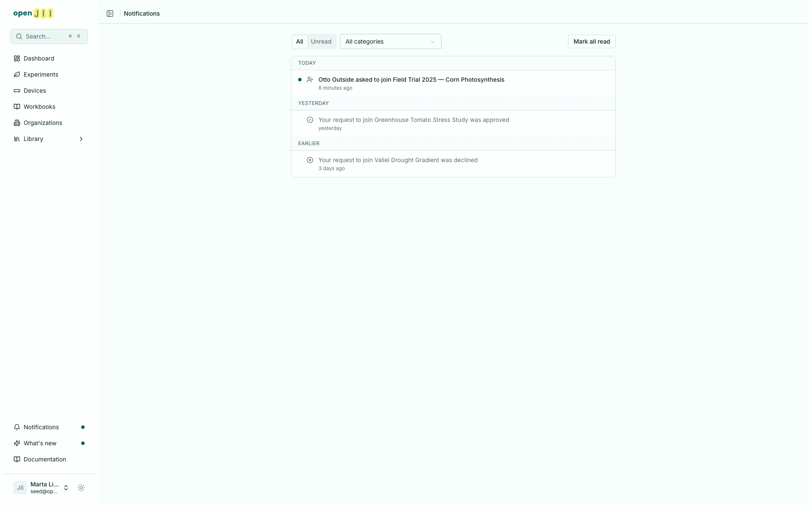Click seed@op... email text
The width and height of the screenshot is (812, 508).
click(x=44, y=491)
